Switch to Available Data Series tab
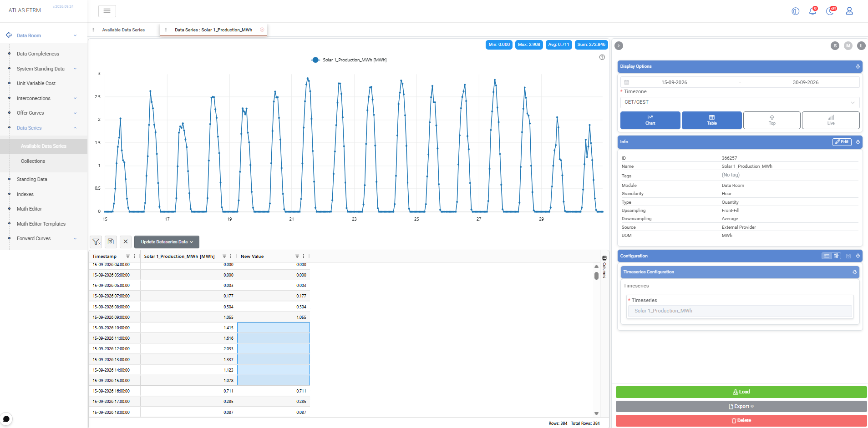This screenshot has width=868, height=428. pos(123,30)
